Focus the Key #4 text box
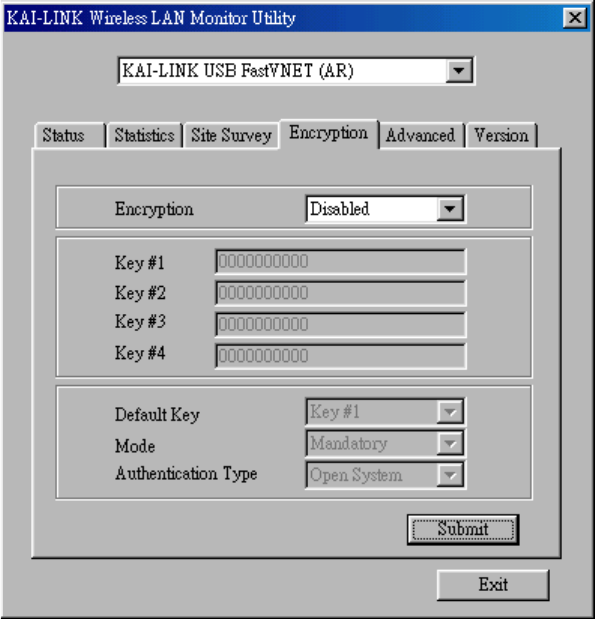The image size is (595, 619). coord(340,356)
